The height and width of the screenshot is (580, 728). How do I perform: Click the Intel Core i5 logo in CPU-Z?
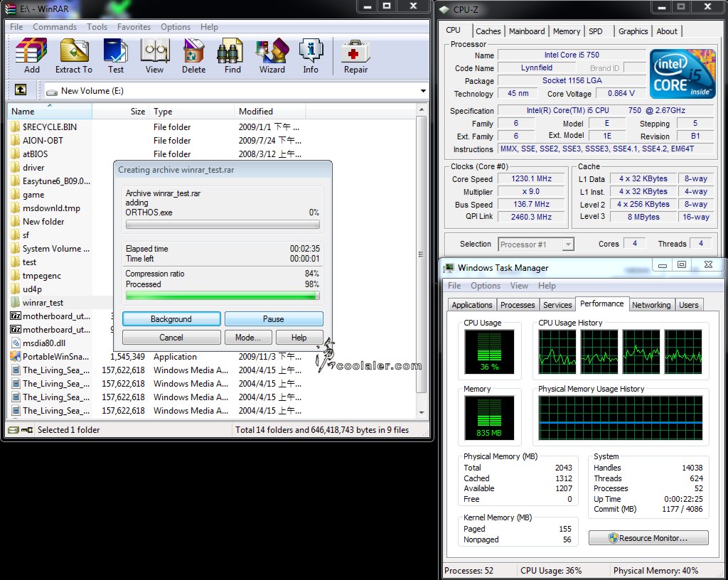(682, 74)
